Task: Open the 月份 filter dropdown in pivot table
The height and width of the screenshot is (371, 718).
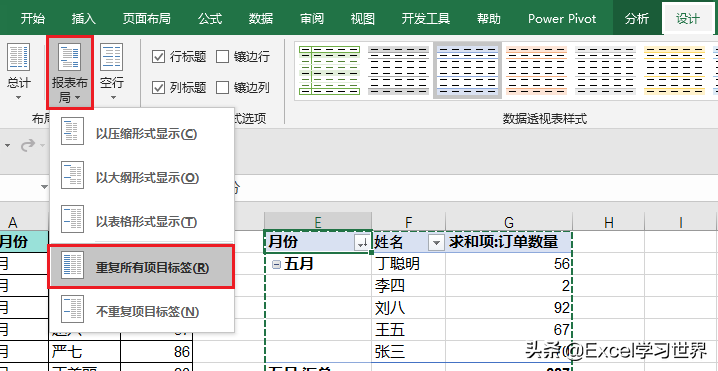Action: point(362,244)
